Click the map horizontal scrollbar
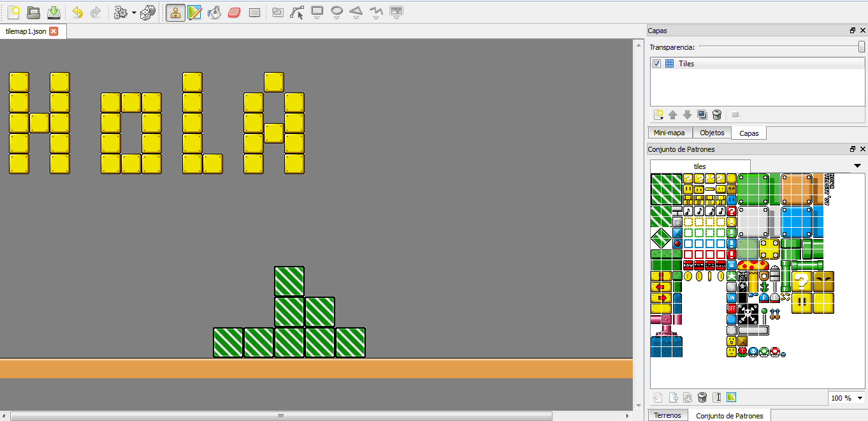 [280, 416]
